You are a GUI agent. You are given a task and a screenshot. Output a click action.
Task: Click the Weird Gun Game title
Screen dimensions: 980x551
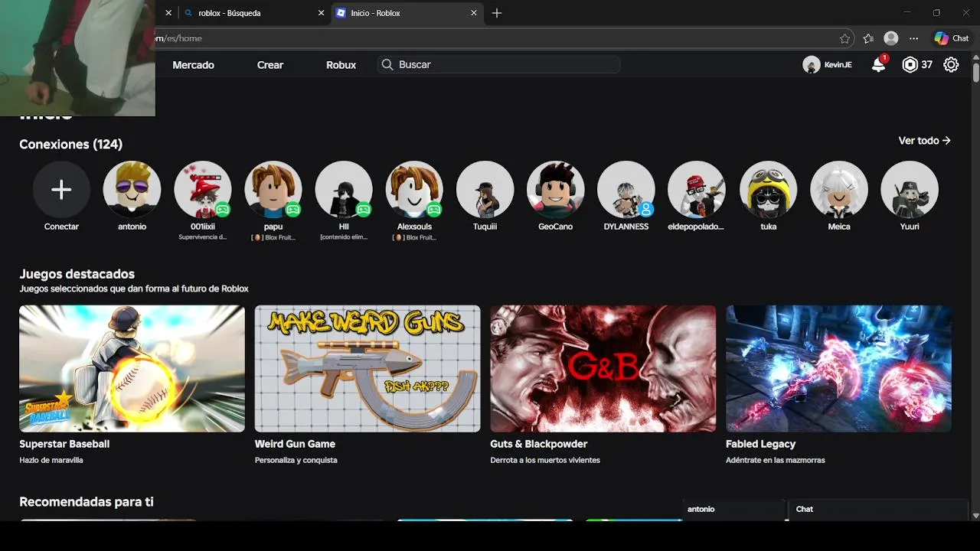295,444
